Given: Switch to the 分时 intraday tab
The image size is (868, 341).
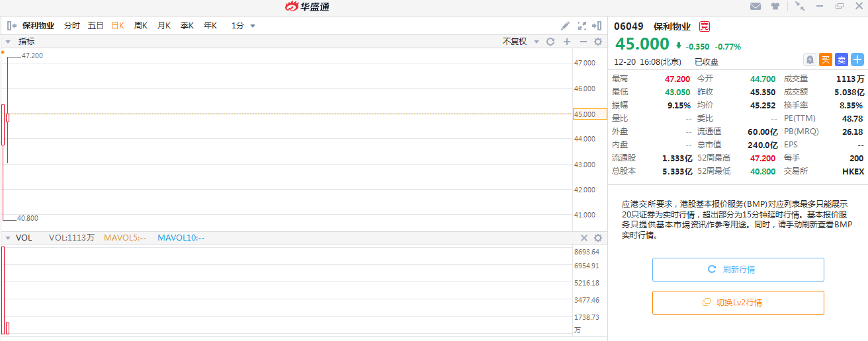Looking at the screenshot, I should pos(72,26).
